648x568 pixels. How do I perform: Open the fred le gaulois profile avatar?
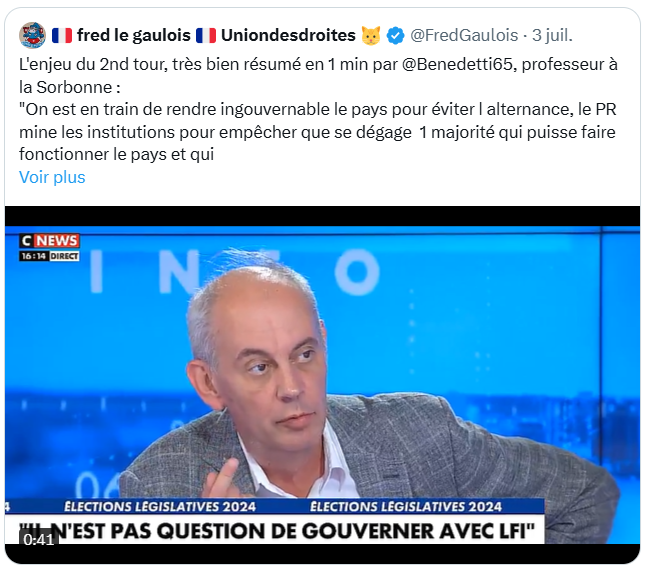(x=32, y=35)
